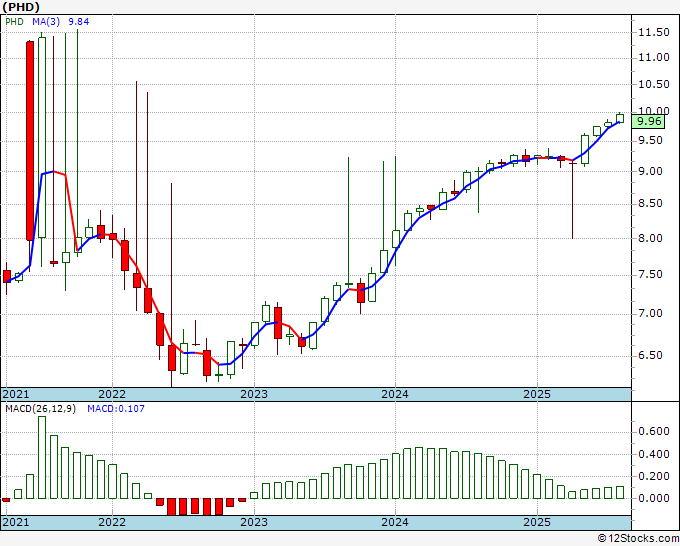Image resolution: width=680 pixels, height=546 pixels.
Task: Click the MA value 9.84
Action: (x=79, y=22)
